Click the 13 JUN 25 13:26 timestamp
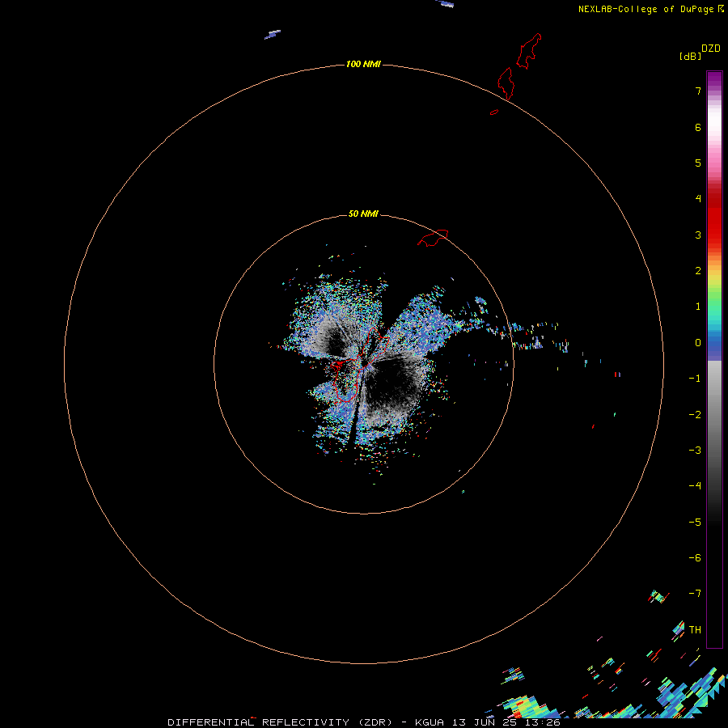 click(x=506, y=722)
